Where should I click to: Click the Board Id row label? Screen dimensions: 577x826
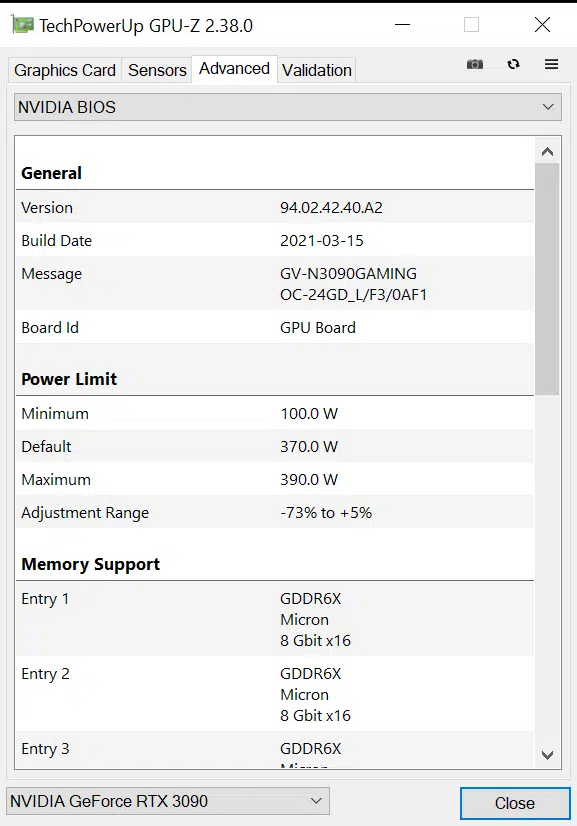[50, 328]
